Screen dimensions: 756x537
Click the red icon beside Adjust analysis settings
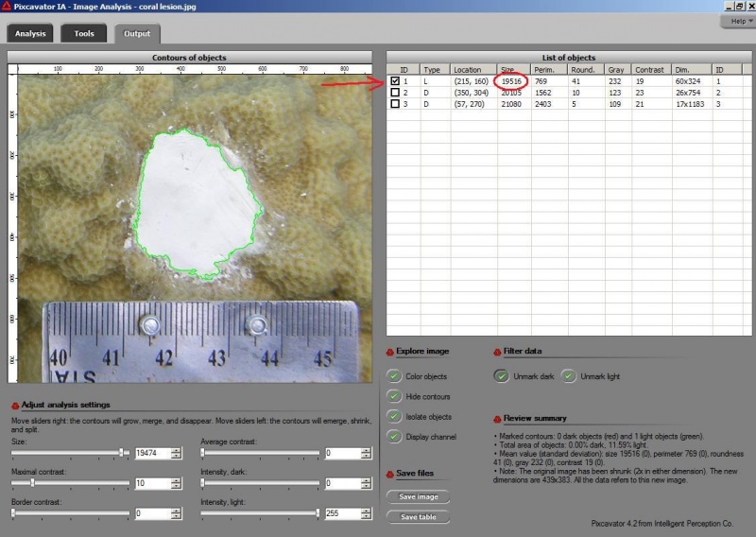point(15,406)
